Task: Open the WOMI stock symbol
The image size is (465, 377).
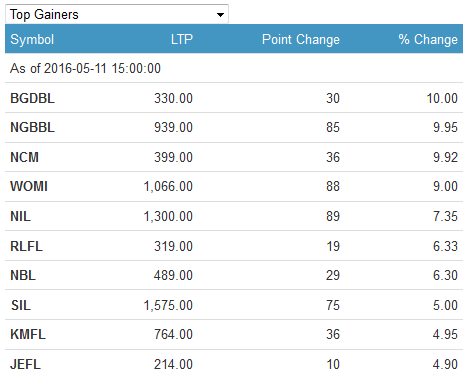Action: [29, 186]
